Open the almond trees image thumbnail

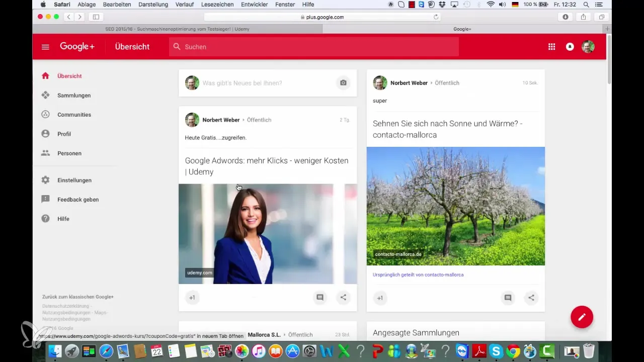tap(456, 206)
